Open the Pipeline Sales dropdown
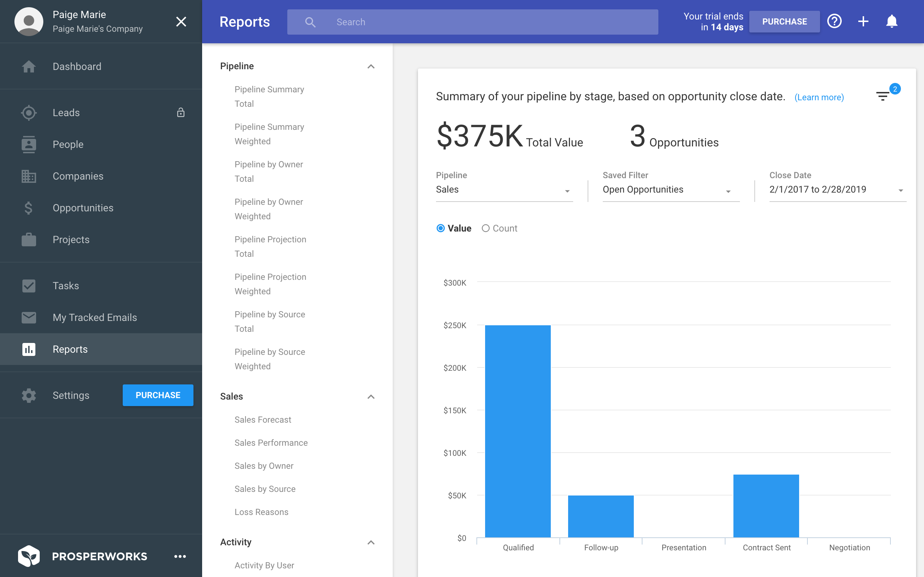Viewport: 924px width, 577px height. coord(504,190)
